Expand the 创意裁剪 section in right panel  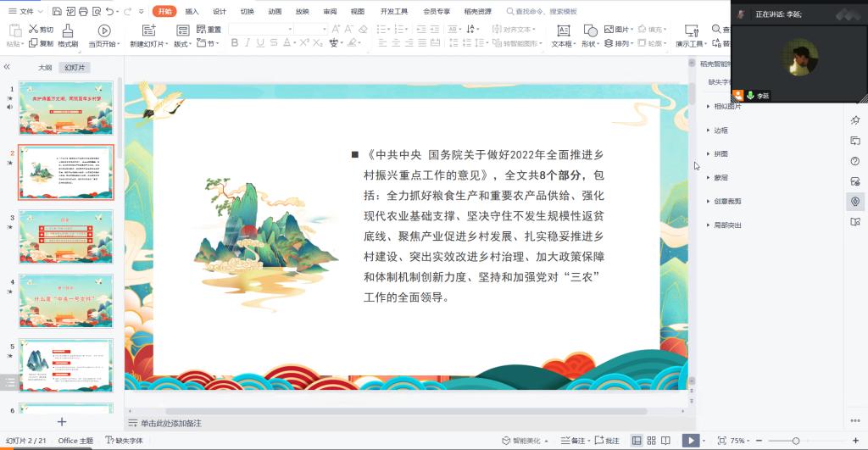(726, 202)
